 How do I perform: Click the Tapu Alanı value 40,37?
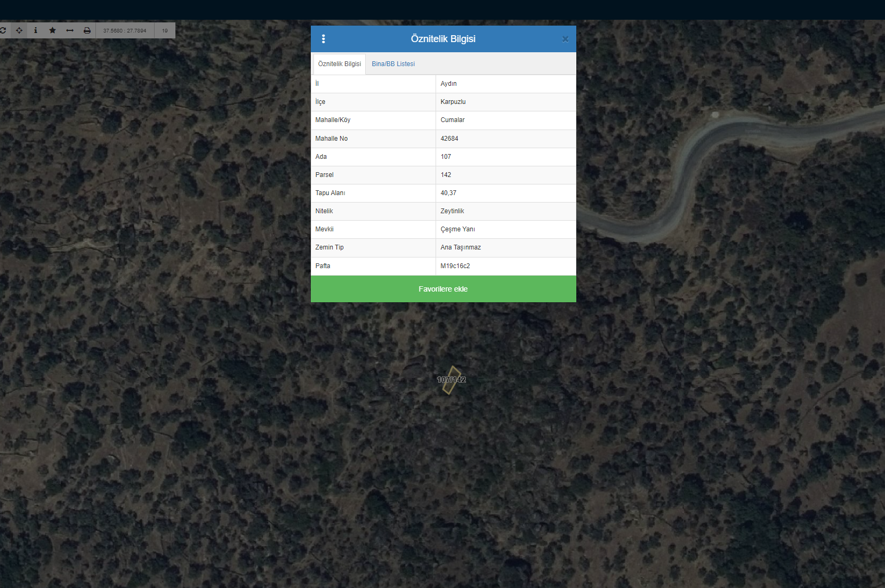coord(448,193)
